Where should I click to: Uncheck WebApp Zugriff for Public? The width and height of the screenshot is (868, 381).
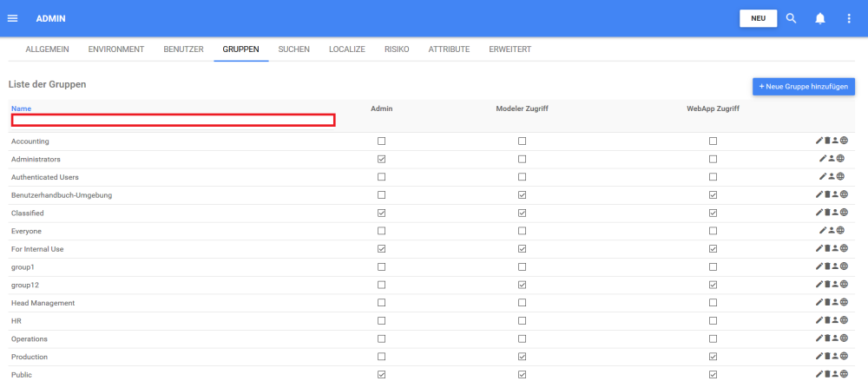click(713, 374)
